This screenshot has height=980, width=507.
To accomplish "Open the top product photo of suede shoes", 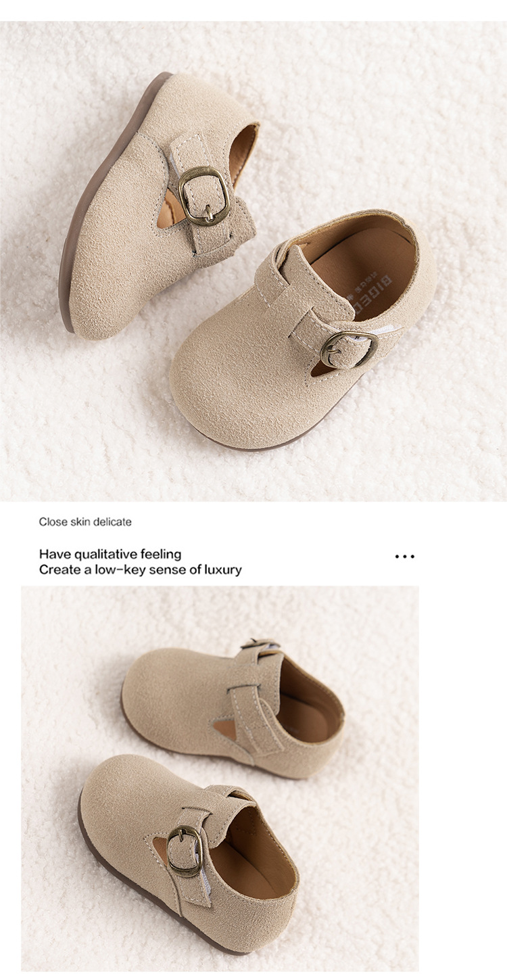I will [254, 261].
